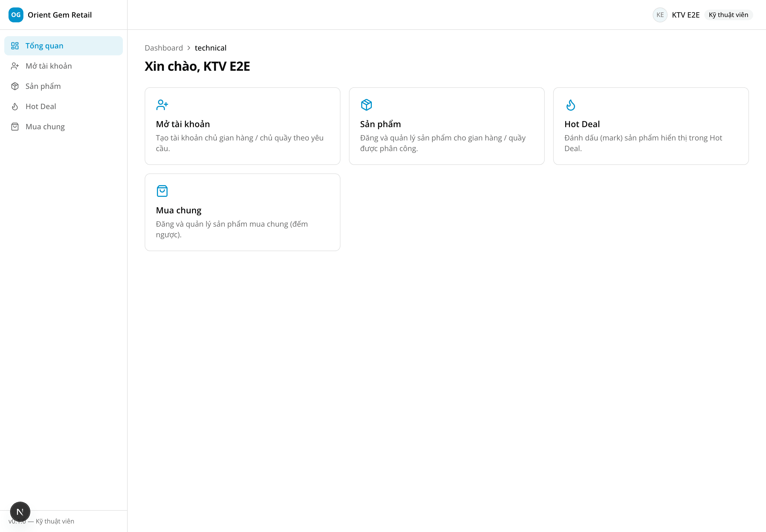Click the Sản phẩm box icon in sidebar
The width and height of the screenshot is (766, 532).
click(x=15, y=86)
